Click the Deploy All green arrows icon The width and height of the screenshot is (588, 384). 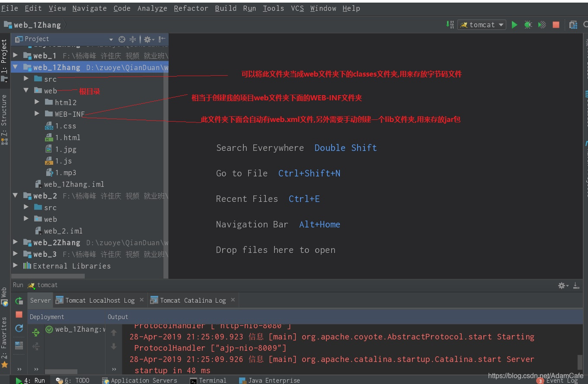click(36, 333)
